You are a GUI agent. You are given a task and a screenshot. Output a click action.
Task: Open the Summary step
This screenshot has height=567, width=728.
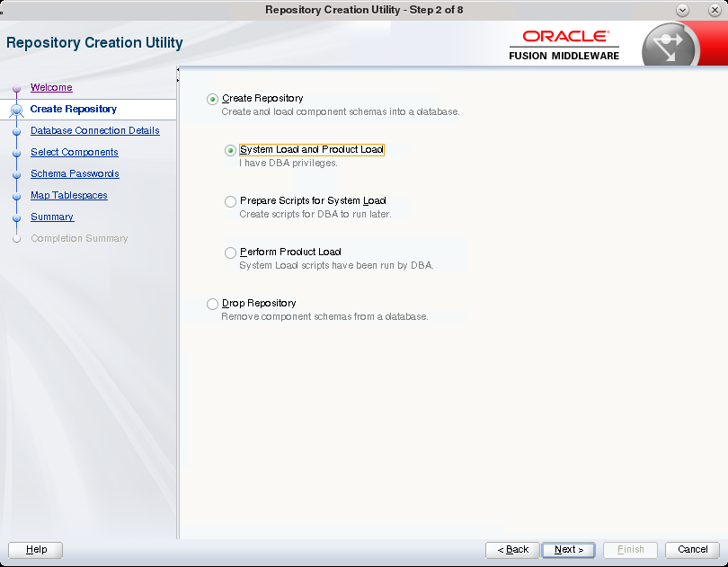(51, 217)
